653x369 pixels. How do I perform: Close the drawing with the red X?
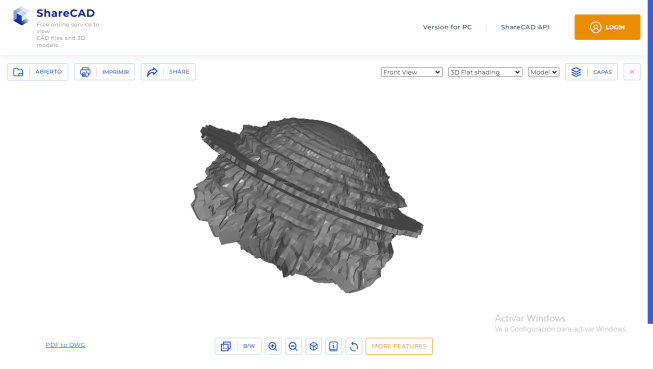click(x=632, y=72)
